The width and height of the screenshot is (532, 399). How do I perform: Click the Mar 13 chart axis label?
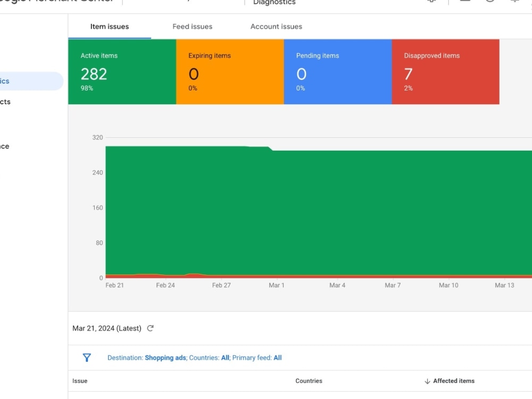(504, 285)
